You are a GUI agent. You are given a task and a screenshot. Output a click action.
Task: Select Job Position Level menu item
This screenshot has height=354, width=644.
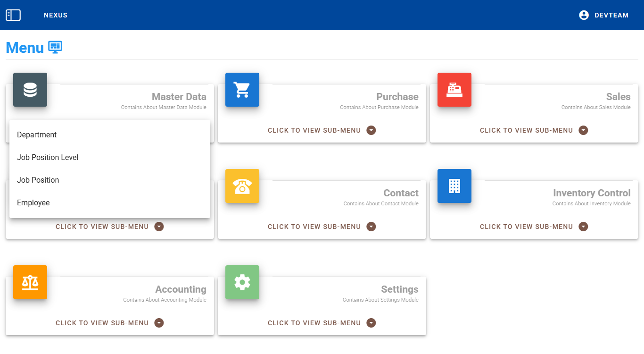point(48,158)
